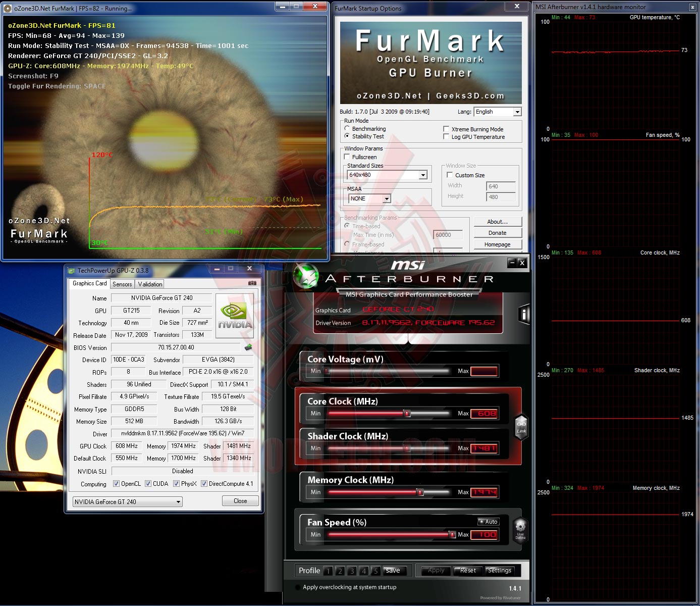This screenshot has width=700, height=606.
Task: Click the Core Clock slider handle
Action: click(407, 414)
